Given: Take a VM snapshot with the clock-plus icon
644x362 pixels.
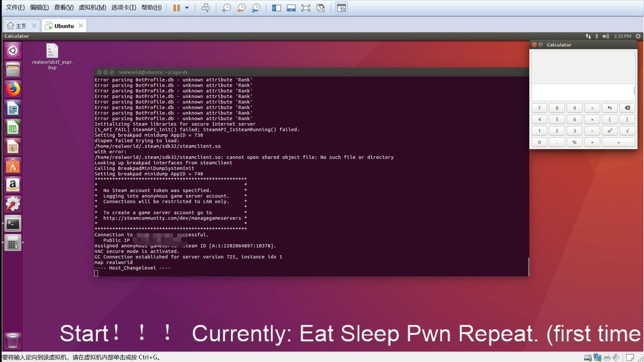Looking at the screenshot, I should coord(226,8).
